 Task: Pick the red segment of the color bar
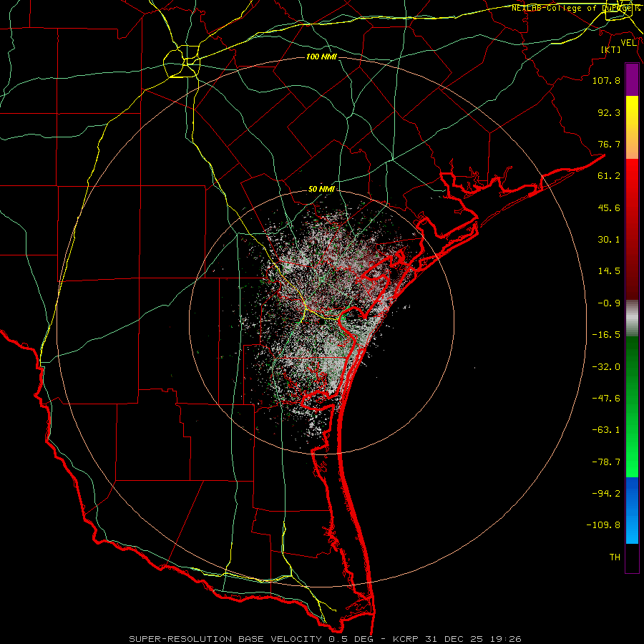click(632, 229)
